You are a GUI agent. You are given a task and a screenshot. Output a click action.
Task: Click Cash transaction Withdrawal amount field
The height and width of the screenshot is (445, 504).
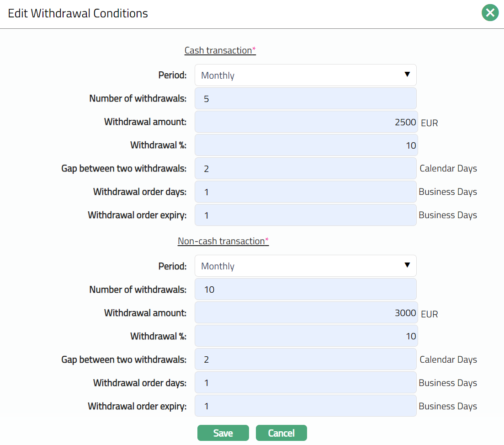click(x=305, y=122)
